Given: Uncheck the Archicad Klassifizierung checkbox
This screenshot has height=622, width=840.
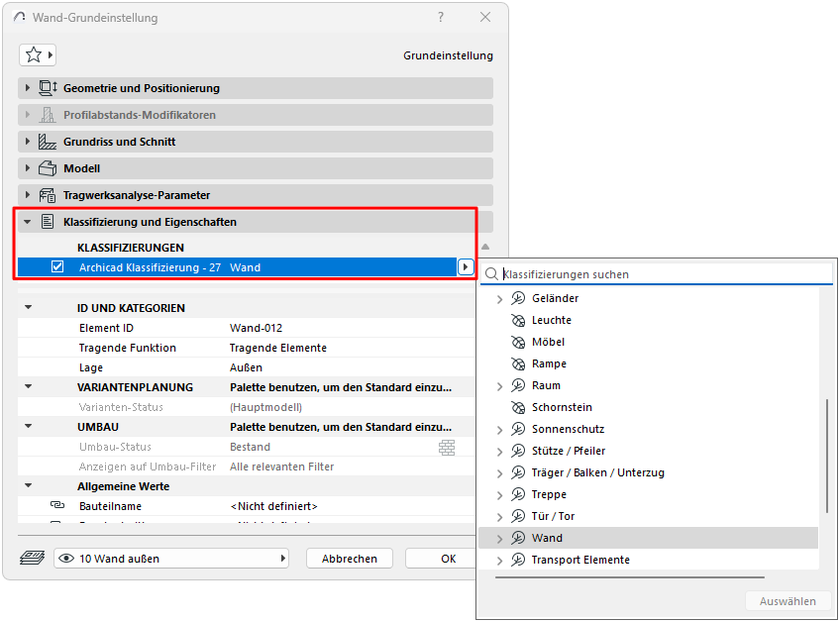Looking at the screenshot, I should [57, 266].
